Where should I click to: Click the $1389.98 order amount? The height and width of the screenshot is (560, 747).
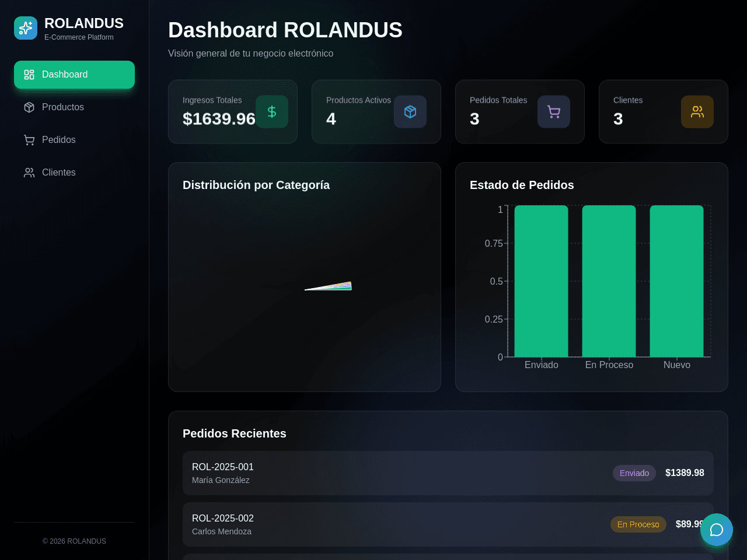pyautogui.click(x=685, y=473)
